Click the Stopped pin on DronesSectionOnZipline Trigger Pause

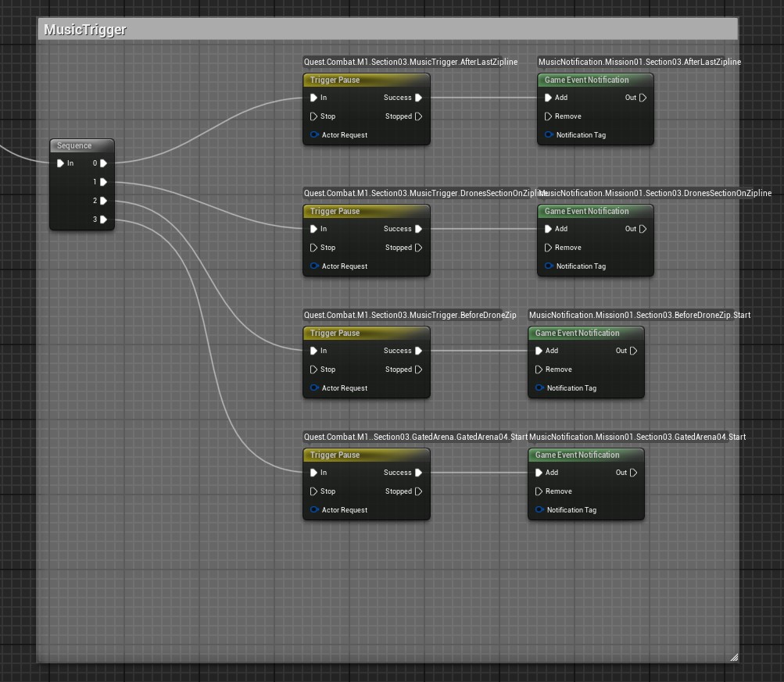point(419,248)
